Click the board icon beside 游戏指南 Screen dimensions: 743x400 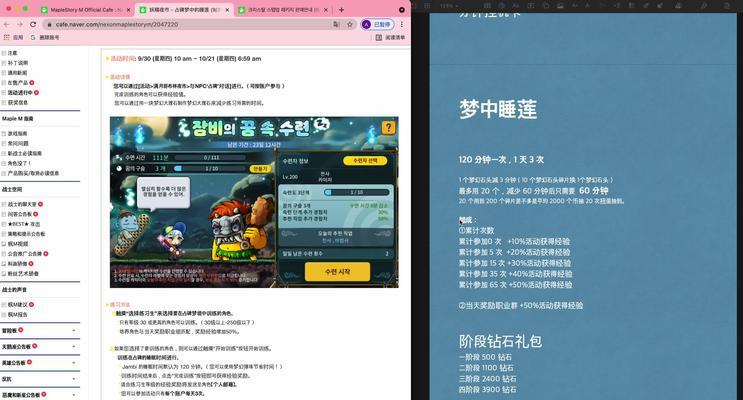pyautogui.click(x=4, y=134)
